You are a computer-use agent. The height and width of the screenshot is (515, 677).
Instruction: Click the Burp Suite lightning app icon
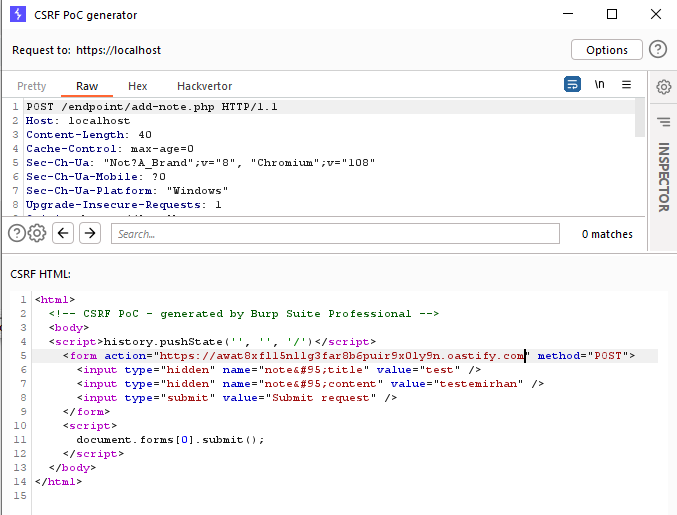[18, 14]
